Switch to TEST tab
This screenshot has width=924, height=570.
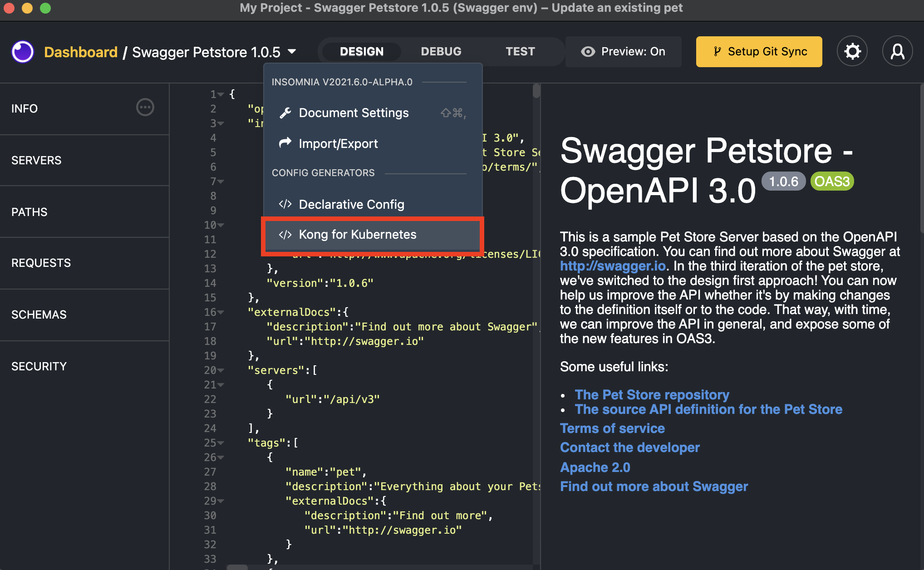(520, 51)
